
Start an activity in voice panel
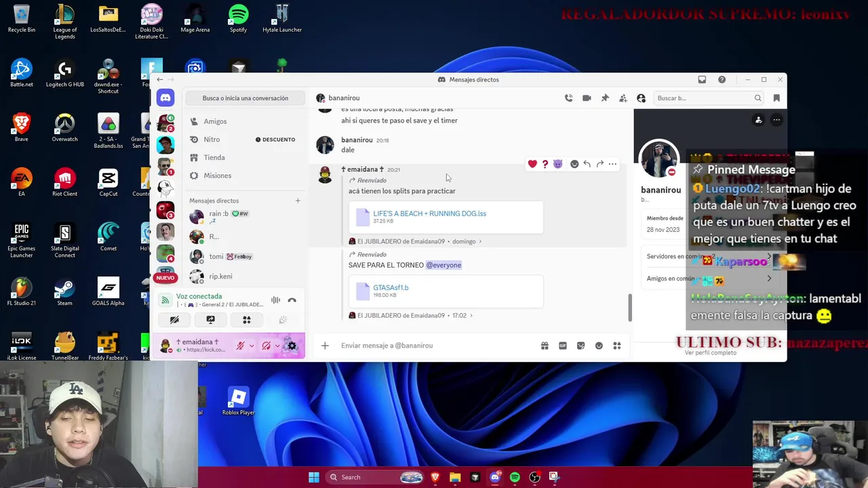[x=247, y=320]
